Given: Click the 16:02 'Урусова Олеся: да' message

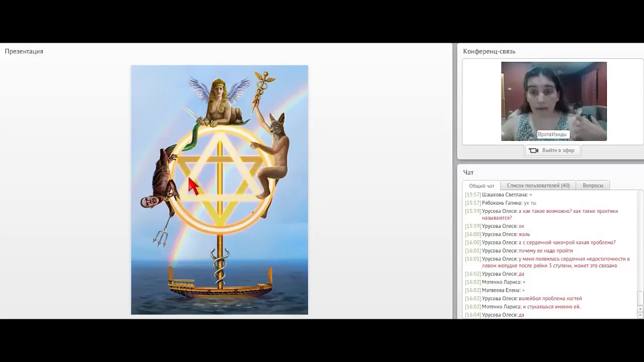Looking at the screenshot, I should [495, 274].
